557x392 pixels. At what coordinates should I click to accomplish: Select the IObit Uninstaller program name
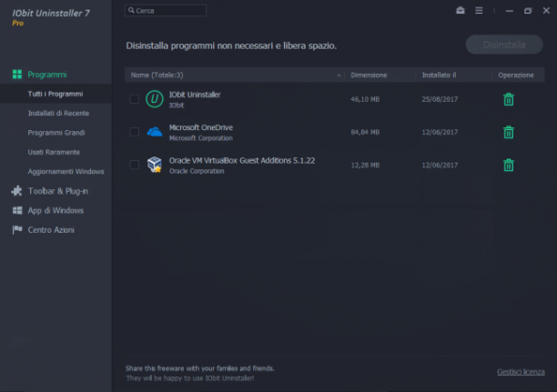click(x=195, y=95)
